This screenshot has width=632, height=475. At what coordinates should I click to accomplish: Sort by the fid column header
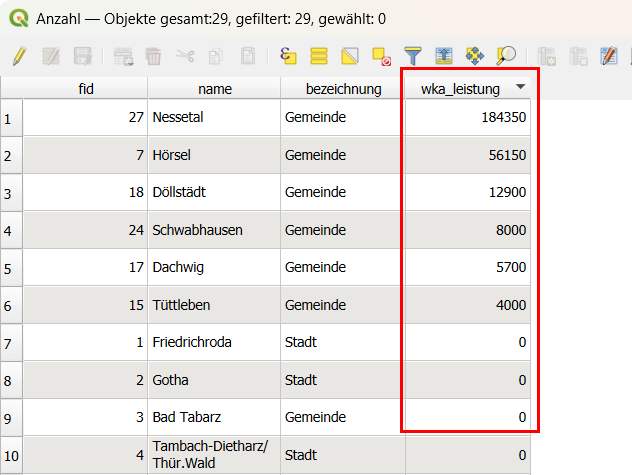click(86, 88)
